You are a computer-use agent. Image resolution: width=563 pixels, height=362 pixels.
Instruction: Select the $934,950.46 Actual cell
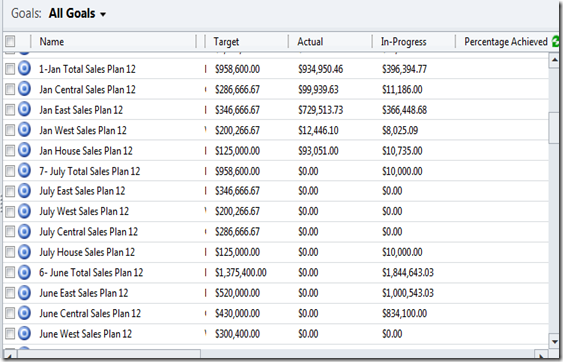tap(320, 69)
